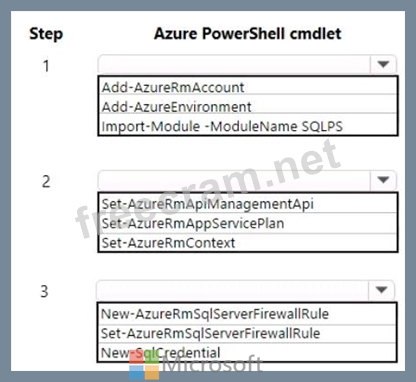
Task: Select Add-AzureEnvironment option
Action: [x=248, y=106]
